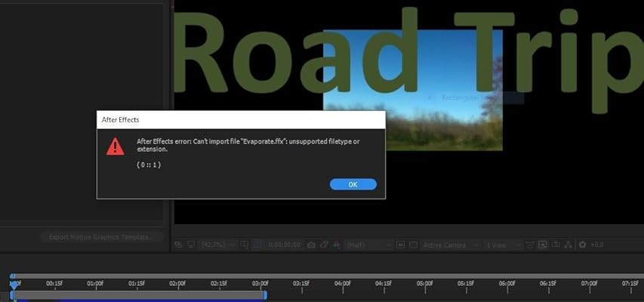Click the Show Snapshot icon

(x=324, y=245)
